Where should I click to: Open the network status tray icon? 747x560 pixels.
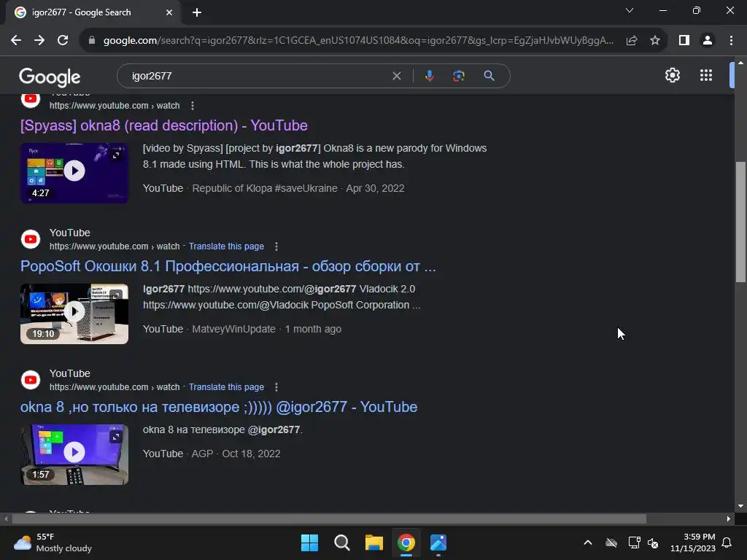point(634,542)
